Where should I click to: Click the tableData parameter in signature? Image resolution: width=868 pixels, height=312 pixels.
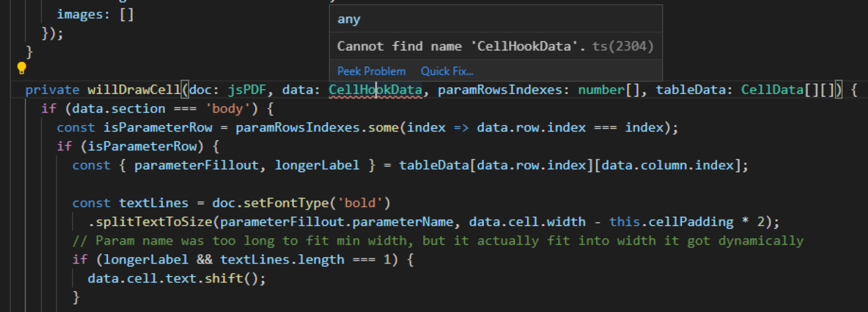coord(691,90)
